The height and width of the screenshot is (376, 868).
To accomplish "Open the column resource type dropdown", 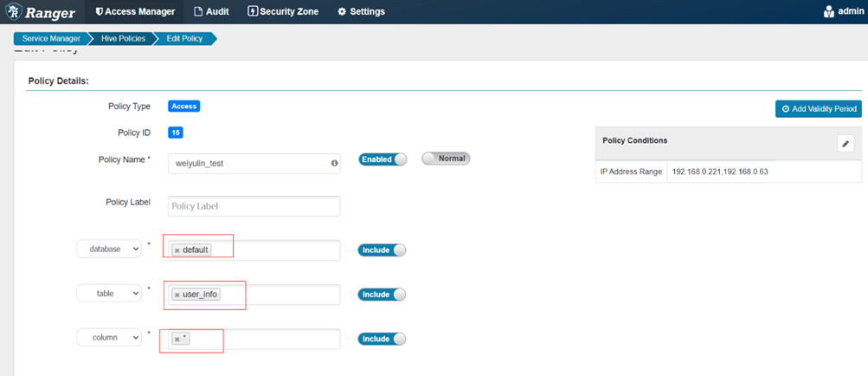I will click(109, 339).
